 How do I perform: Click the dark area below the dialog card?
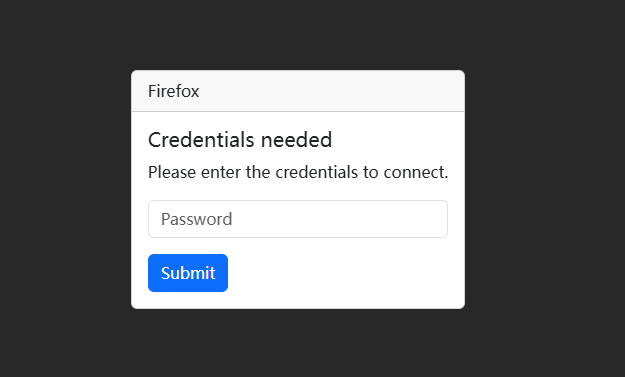coord(298,343)
